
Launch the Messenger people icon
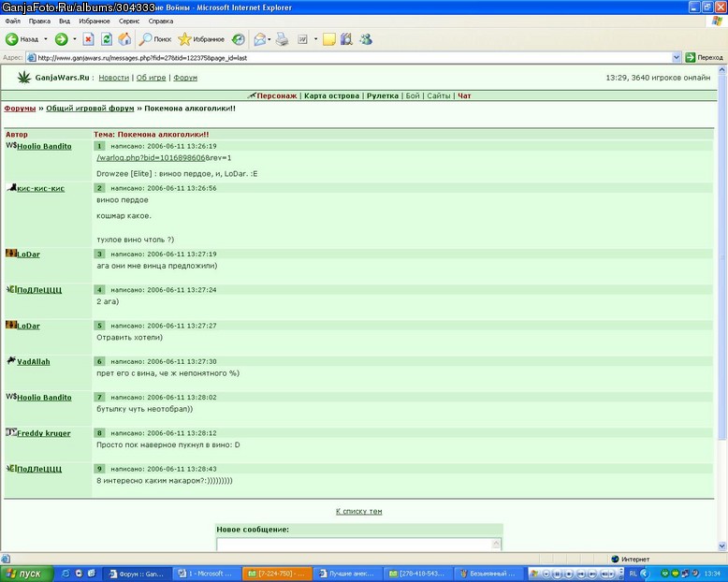(366, 39)
